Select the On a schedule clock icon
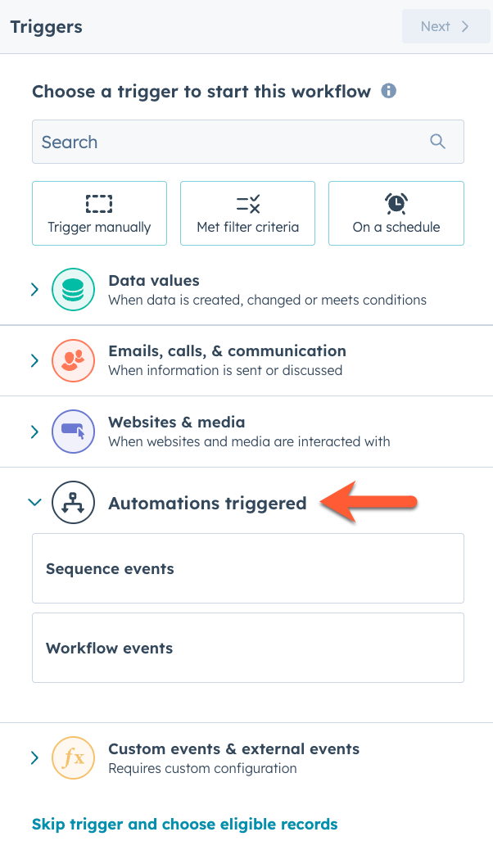 pos(396,202)
